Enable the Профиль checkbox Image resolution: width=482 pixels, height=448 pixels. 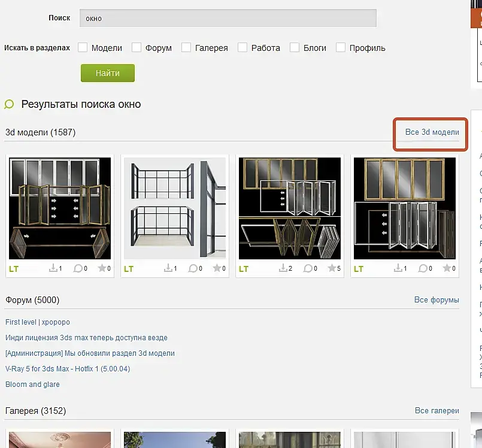341,48
